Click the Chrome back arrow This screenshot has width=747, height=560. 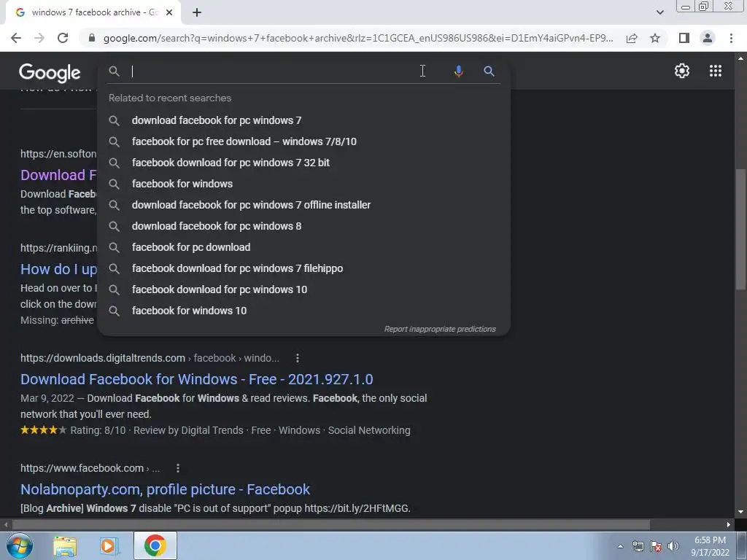(16, 38)
